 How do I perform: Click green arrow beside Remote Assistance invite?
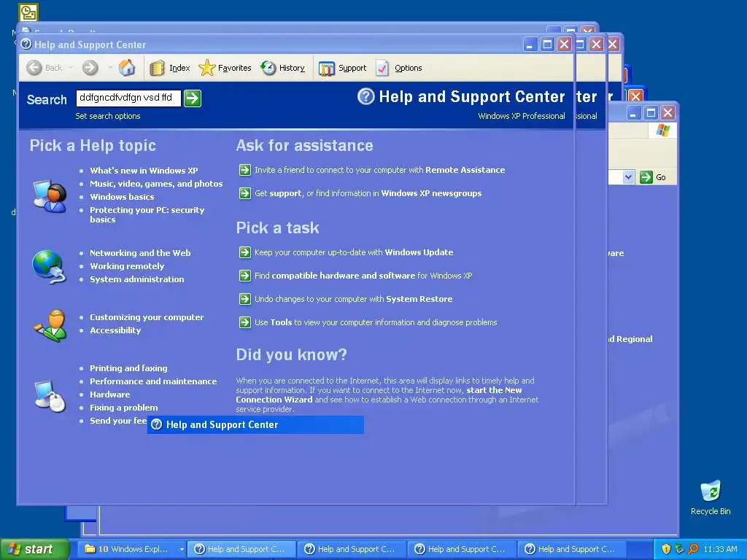pos(245,170)
